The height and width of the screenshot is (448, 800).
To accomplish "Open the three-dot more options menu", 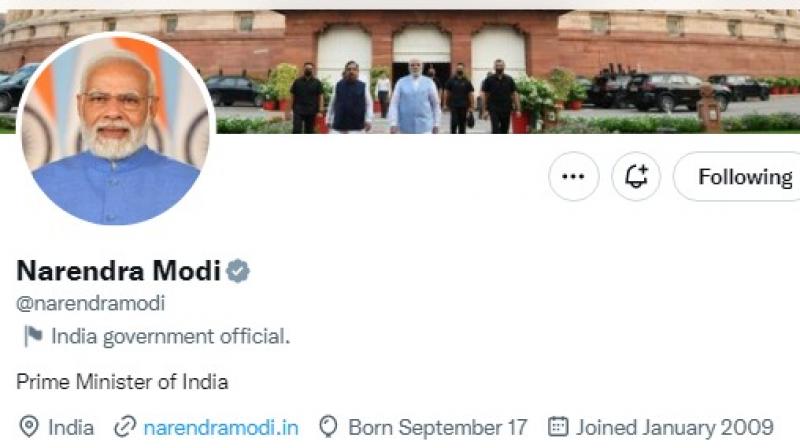I will (x=573, y=177).
